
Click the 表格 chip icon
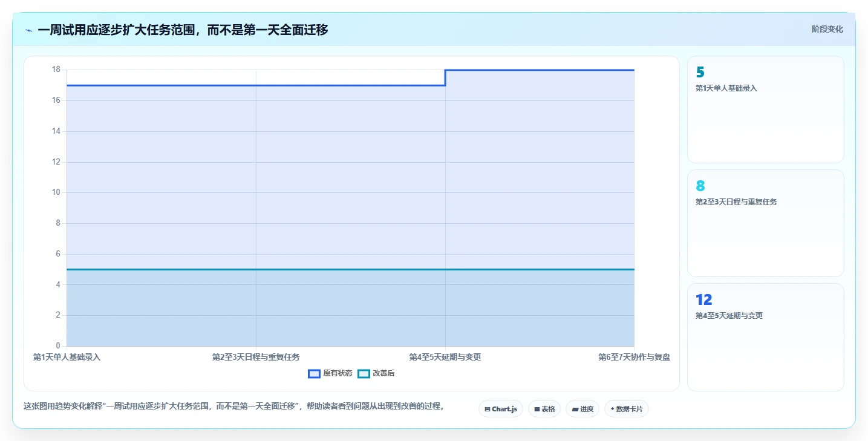pyautogui.click(x=537, y=410)
